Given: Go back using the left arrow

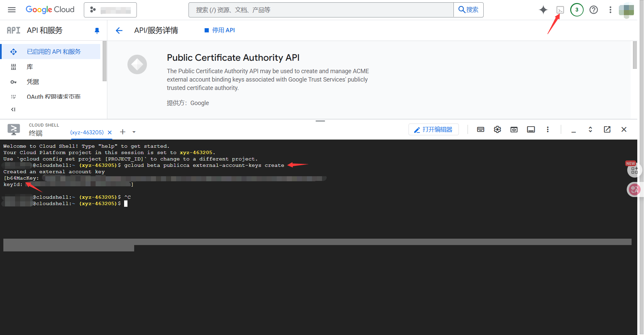Looking at the screenshot, I should 119,31.
